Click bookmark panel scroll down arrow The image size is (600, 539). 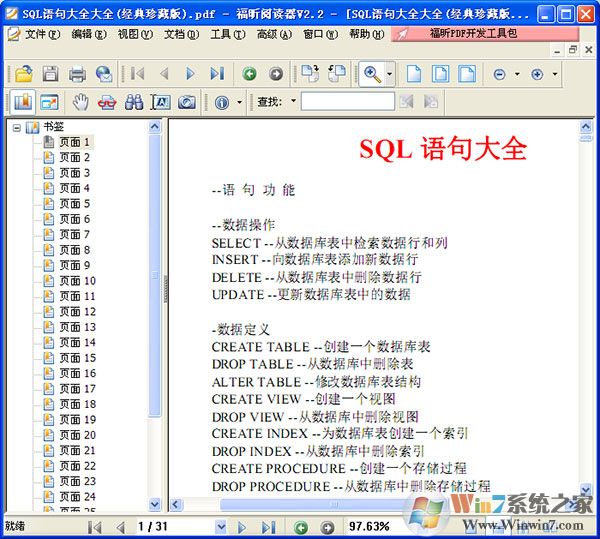point(155,504)
